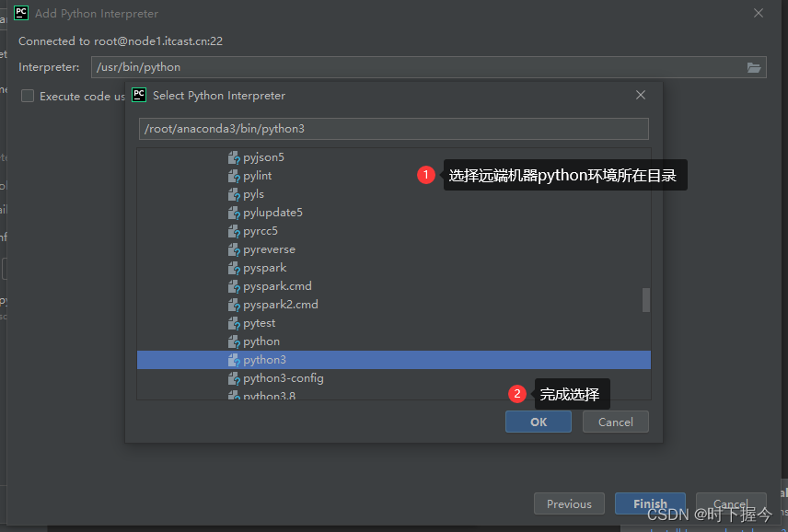Viewport: 788px width, 532px height.
Task: Select pyreverse in the file tree
Action: point(269,249)
